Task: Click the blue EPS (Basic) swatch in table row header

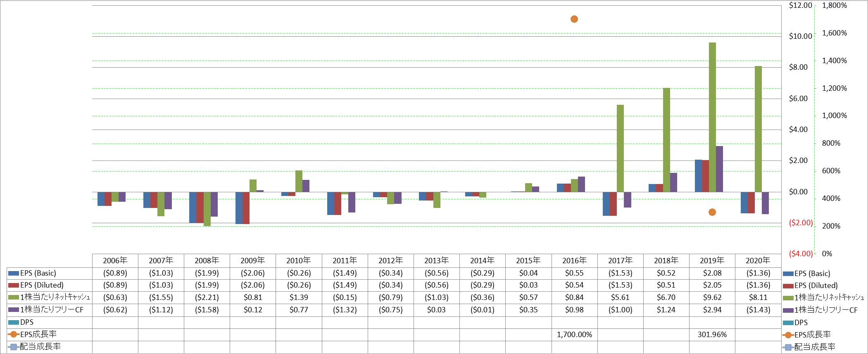Action: [14, 273]
